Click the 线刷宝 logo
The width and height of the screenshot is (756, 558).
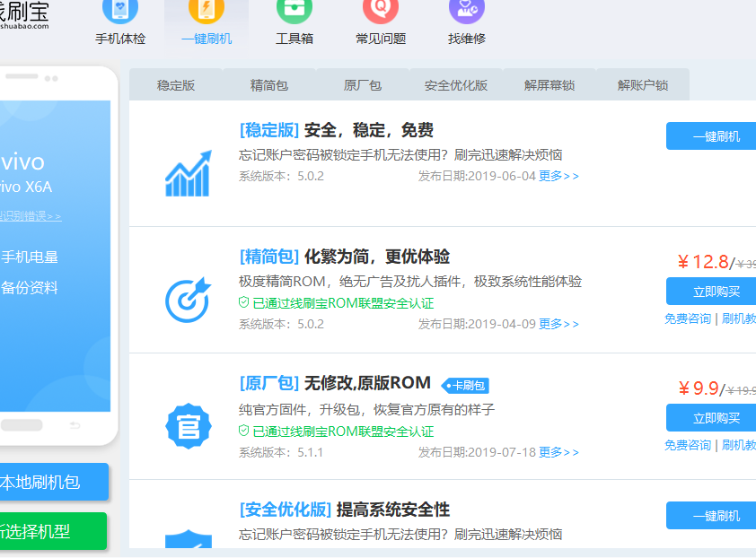click(x=24, y=14)
